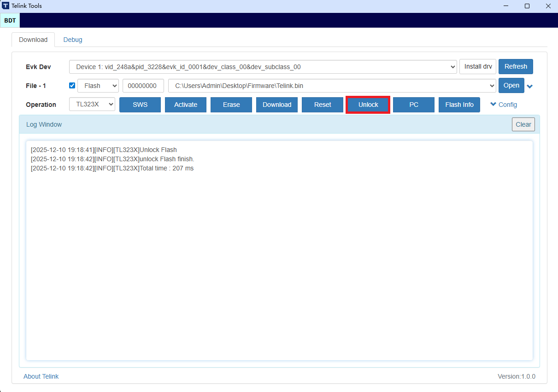Clear the Log Window
The height and width of the screenshot is (392, 558).
[523, 124]
